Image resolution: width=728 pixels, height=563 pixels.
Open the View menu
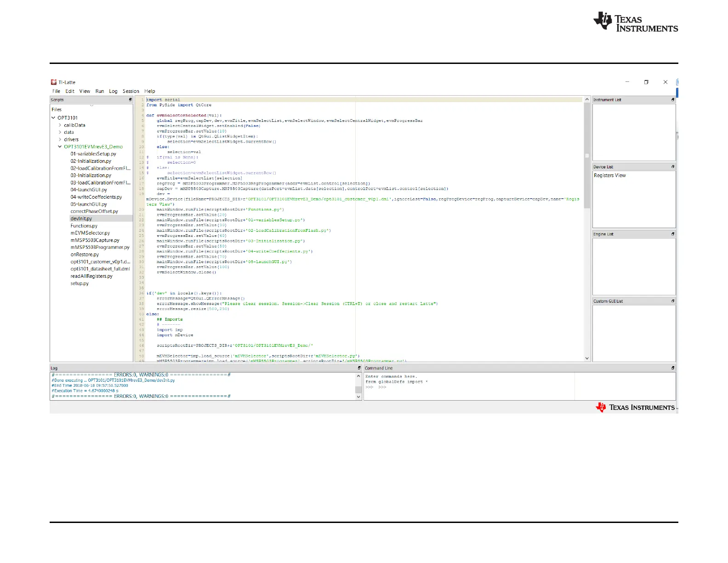point(85,91)
